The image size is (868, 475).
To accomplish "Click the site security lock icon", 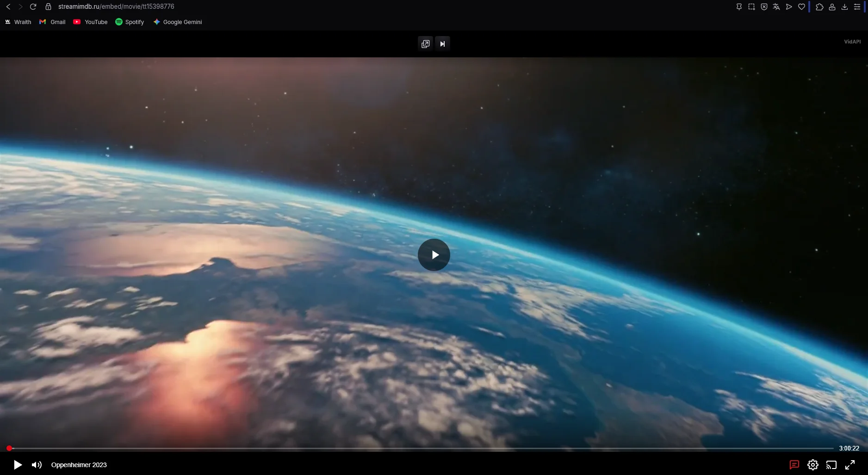I will tap(48, 7).
